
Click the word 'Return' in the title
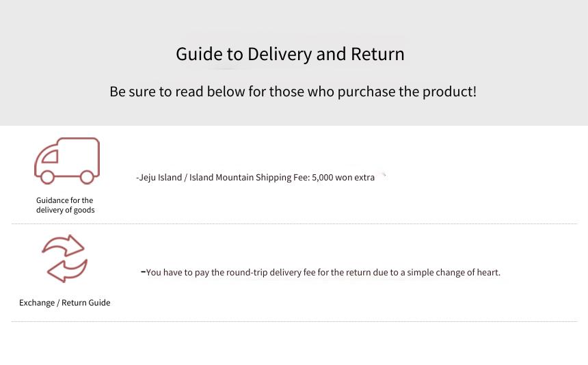point(377,54)
